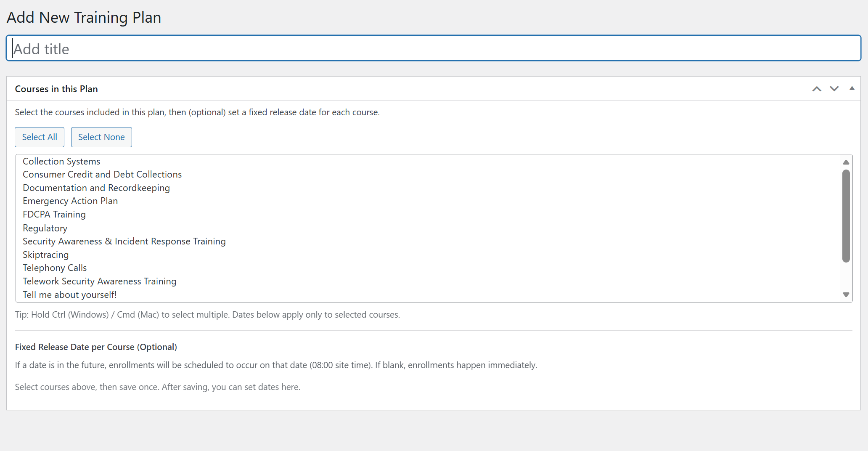Collapse the Courses in this Plan panel
This screenshot has height=451, width=868.
pos(852,88)
